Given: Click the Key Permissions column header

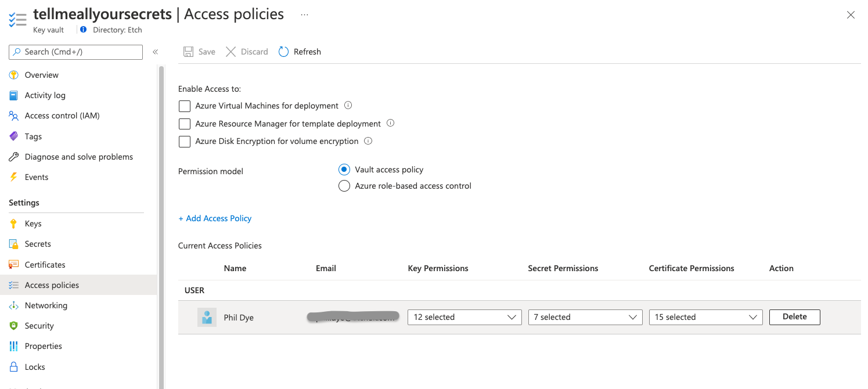Looking at the screenshot, I should point(438,268).
